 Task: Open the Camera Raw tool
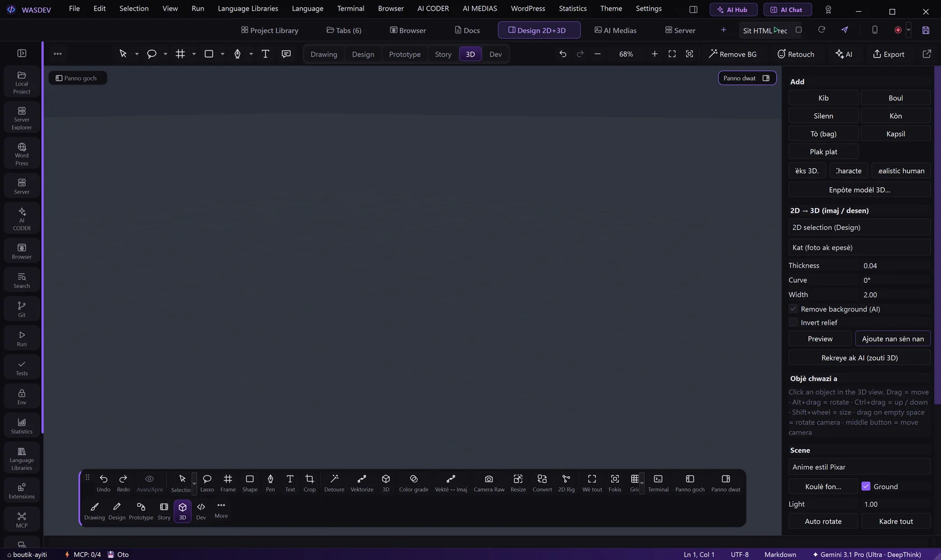coord(489,483)
